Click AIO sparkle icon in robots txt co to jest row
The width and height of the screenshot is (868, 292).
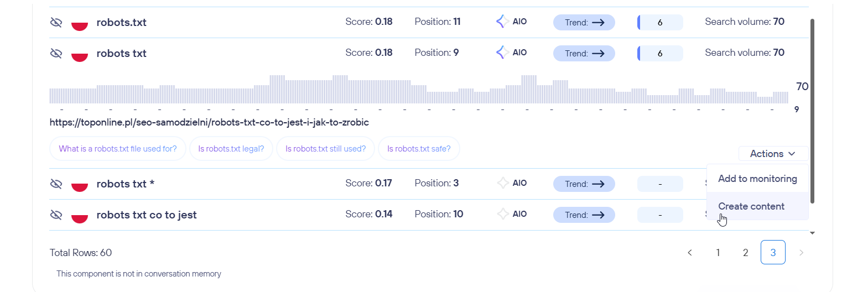click(502, 214)
